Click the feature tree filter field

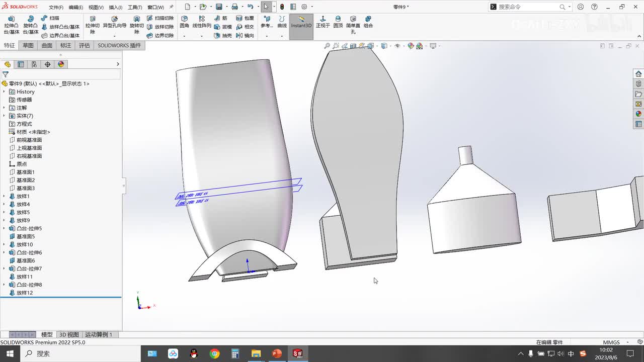coord(61,74)
